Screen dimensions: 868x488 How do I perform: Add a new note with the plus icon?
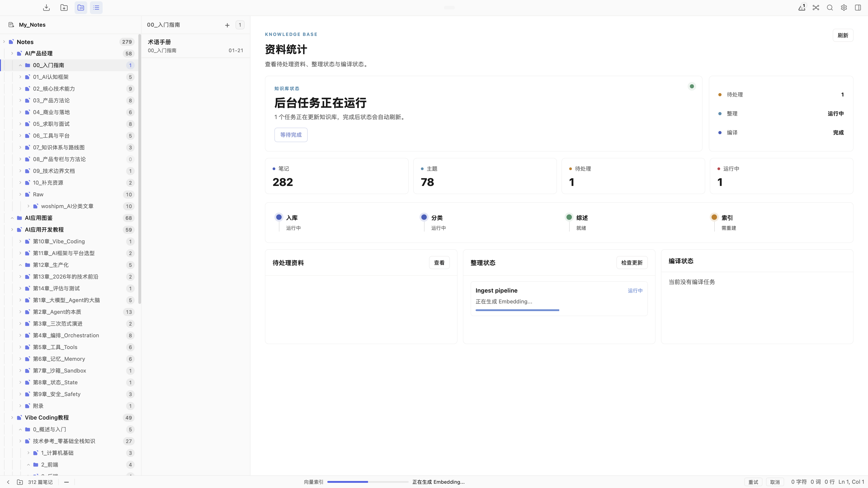pos(227,25)
